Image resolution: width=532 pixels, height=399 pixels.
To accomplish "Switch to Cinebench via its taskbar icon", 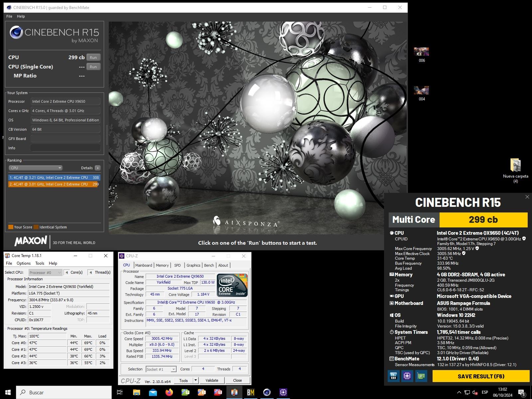I will tap(267, 392).
